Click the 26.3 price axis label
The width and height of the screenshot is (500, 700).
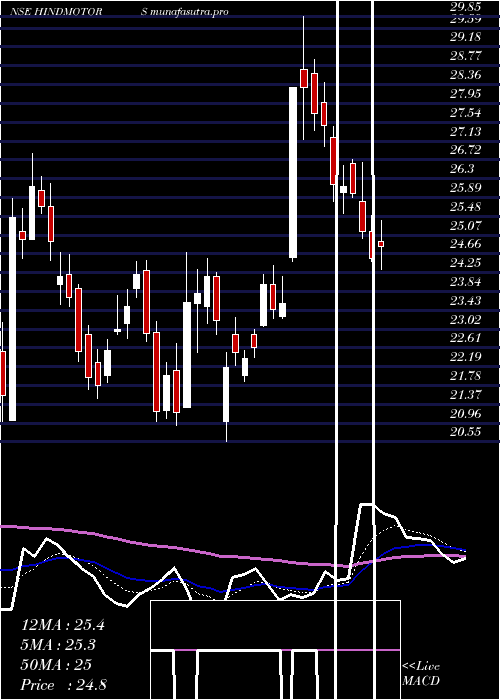coord(462,169)
